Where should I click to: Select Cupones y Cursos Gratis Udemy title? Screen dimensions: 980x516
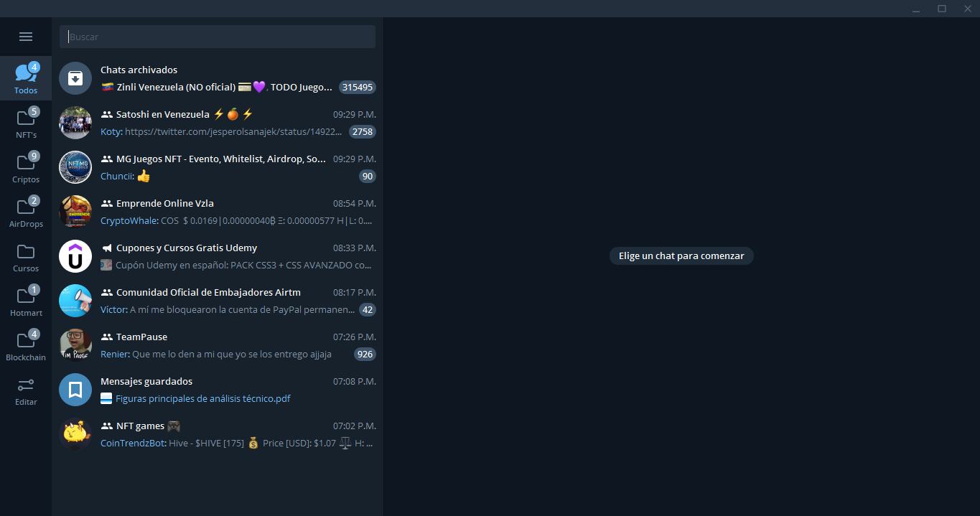tap(187, 248)
